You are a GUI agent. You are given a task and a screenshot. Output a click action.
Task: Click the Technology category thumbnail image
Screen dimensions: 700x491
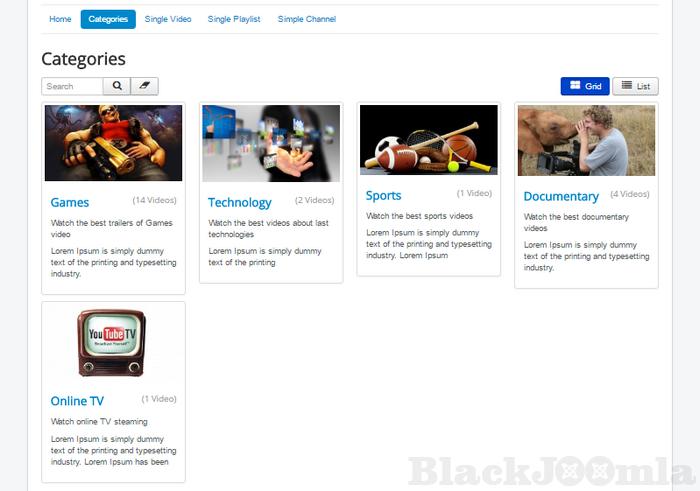click(271, 143)
